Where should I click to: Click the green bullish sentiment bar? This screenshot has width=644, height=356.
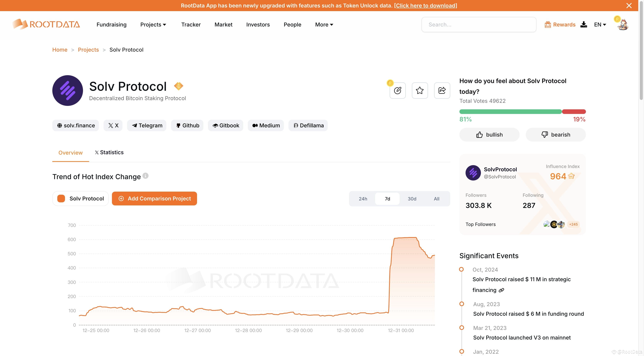pyautogui.click(x=510, y=112)
